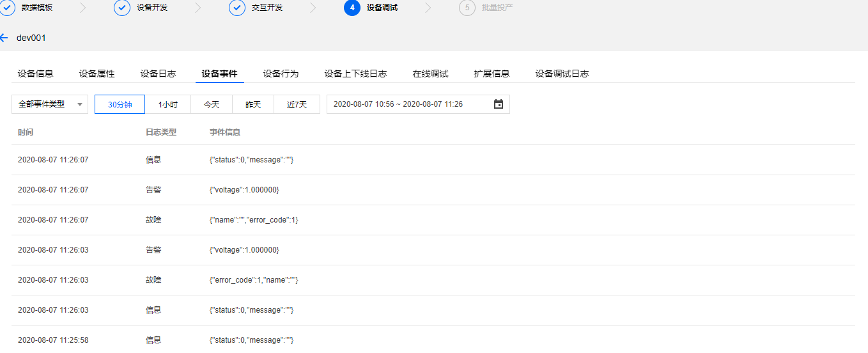Switch to the 设备日志 tab
868x353 pixels.
(159, 74)
